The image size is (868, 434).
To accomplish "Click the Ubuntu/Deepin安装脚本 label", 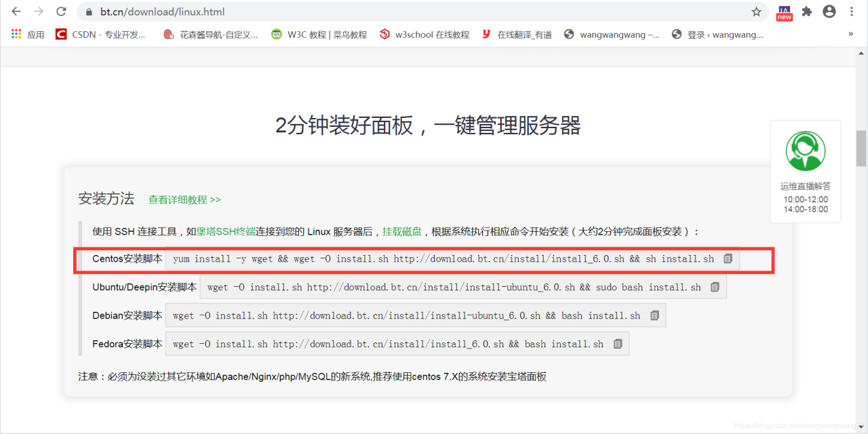I will coord(144,288).
